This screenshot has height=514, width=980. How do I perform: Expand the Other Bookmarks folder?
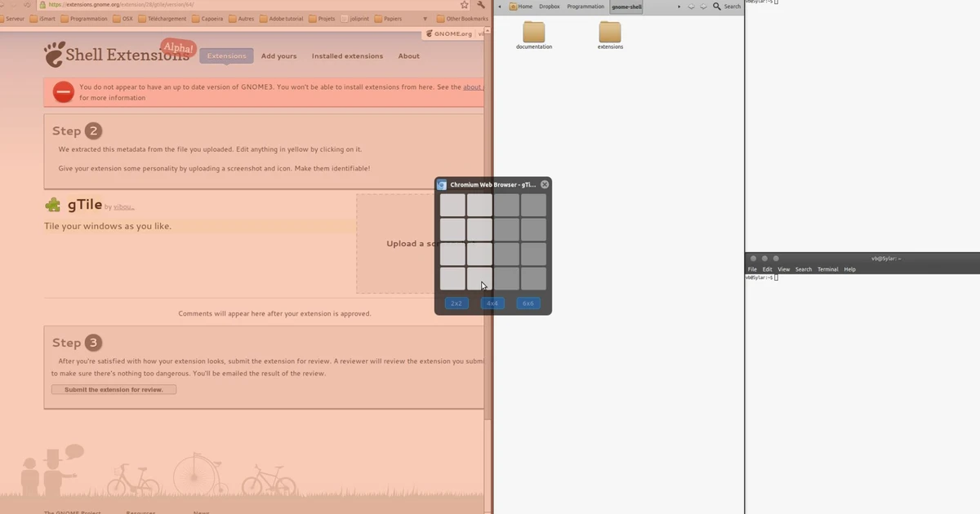click(x=461, y=18)
